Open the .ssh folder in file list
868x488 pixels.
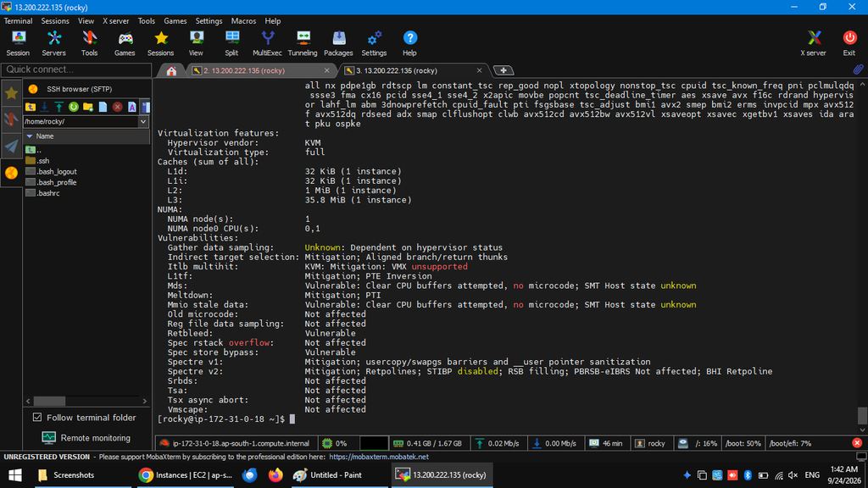click(43, 161)
